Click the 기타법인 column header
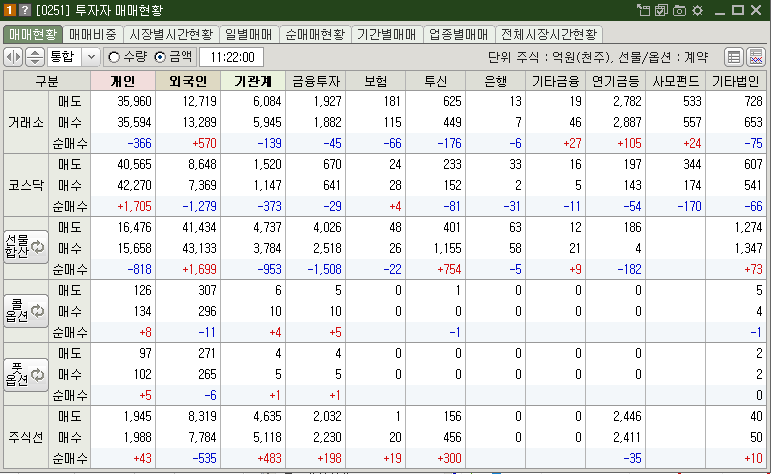Image resolution: width=771 pixels, height=474 pixels. (736, 81)
